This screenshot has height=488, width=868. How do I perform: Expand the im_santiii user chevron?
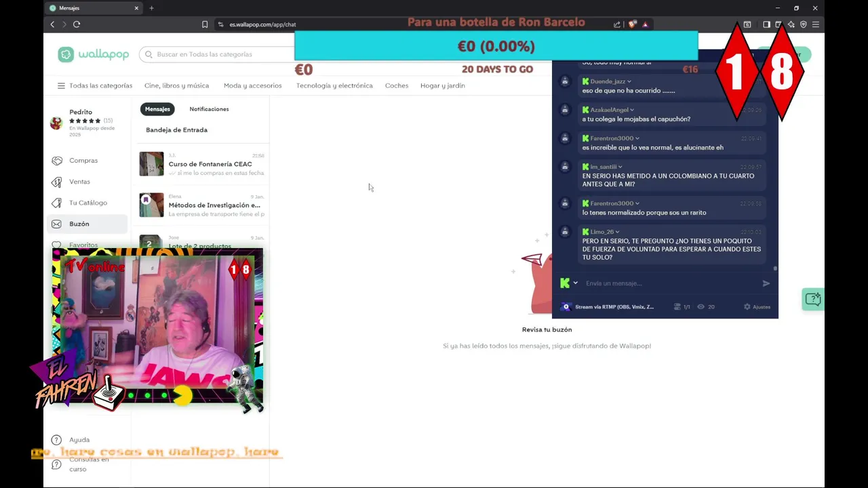(x=620, y=167)
